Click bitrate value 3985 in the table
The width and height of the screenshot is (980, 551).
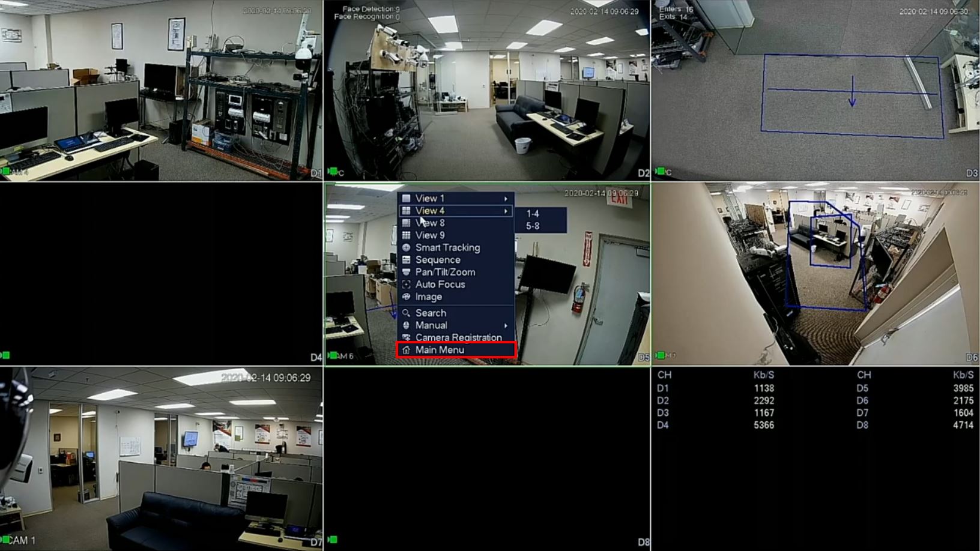[x=963, y=388]
